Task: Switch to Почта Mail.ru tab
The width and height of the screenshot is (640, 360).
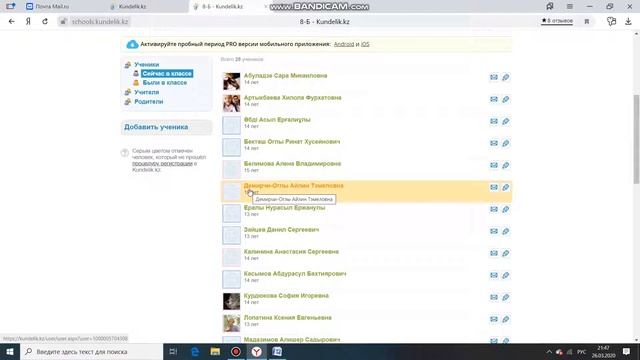Action: 52,7
